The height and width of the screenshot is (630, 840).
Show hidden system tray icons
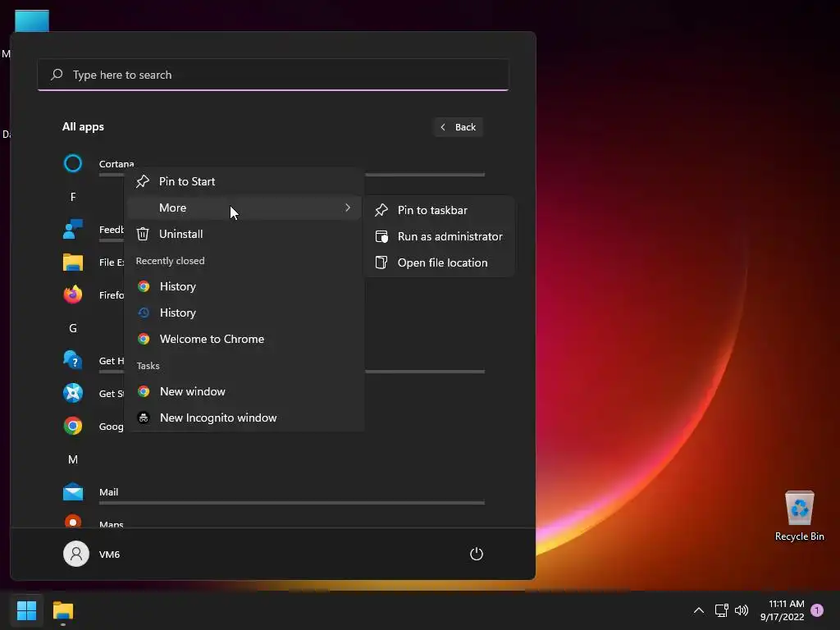(699, 610)
